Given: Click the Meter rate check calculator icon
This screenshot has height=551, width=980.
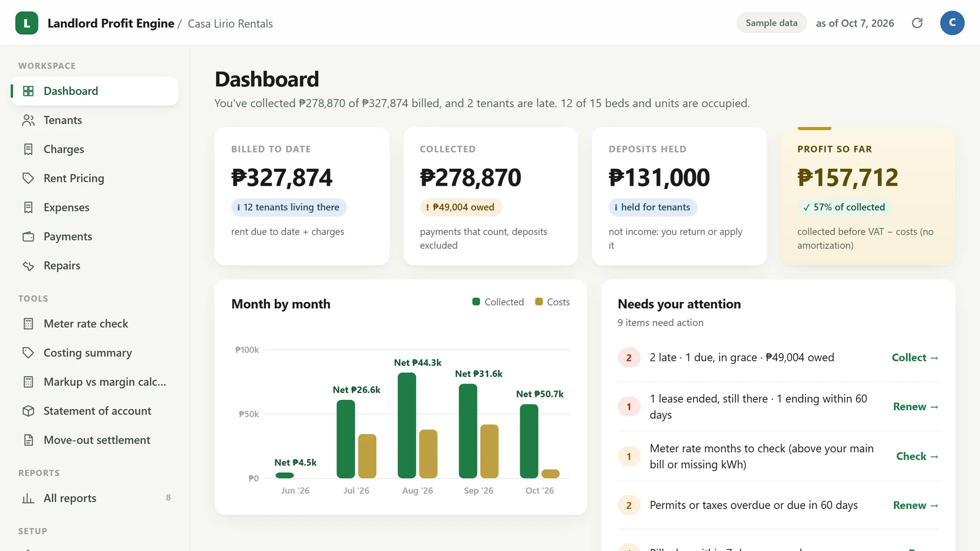Looking at the screenshot, I should tap(29, 323).
